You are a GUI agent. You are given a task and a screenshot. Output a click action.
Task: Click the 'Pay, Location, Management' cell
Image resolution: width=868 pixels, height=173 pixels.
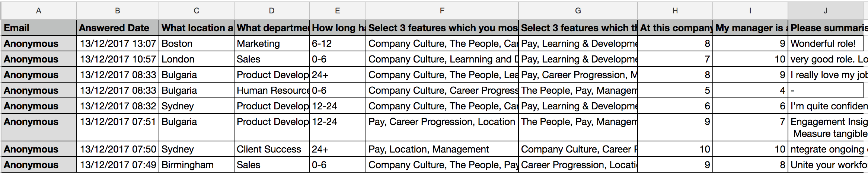click(442, 149)
